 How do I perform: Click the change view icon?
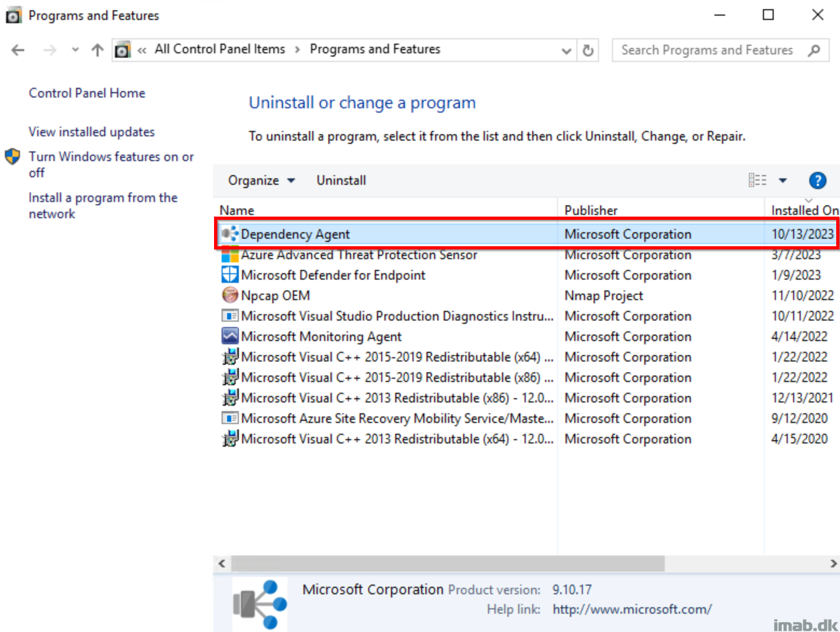(758, 180)
